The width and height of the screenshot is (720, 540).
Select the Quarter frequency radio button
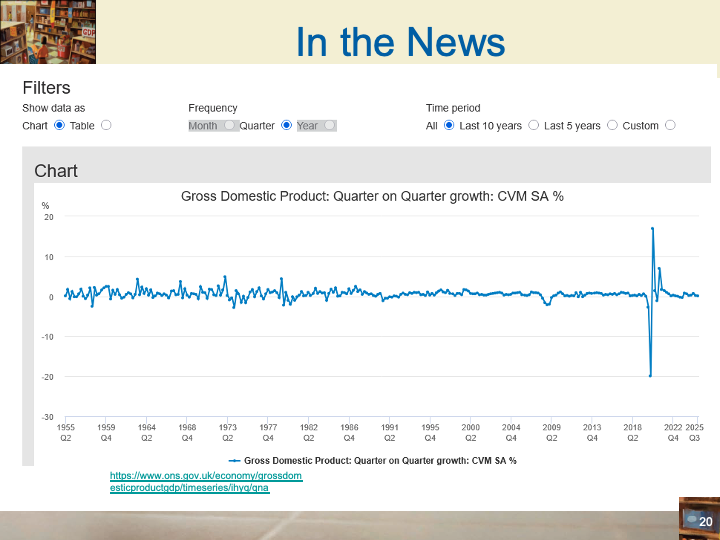click(286, 125)
